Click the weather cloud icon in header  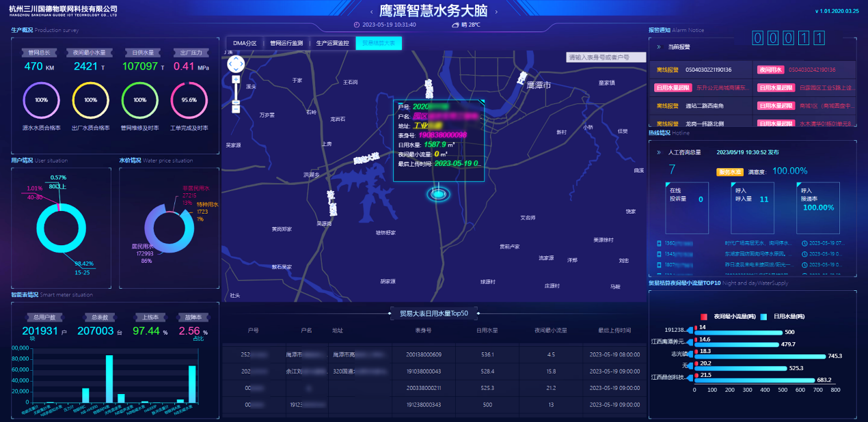coord(455,25)
